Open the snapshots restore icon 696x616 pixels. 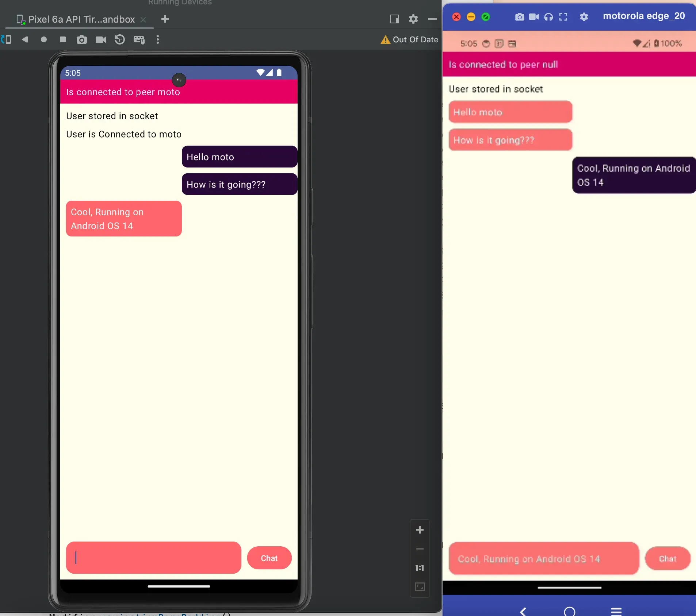pos(120,39)
